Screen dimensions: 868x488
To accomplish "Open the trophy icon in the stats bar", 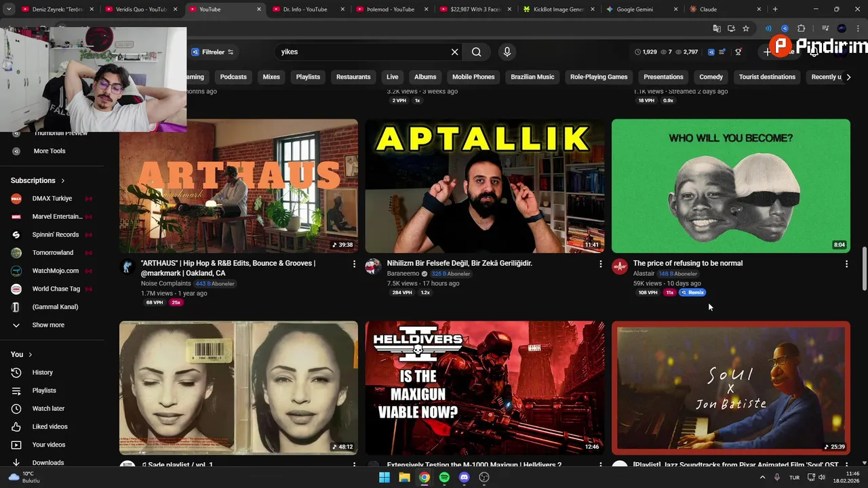I will 738,52.
